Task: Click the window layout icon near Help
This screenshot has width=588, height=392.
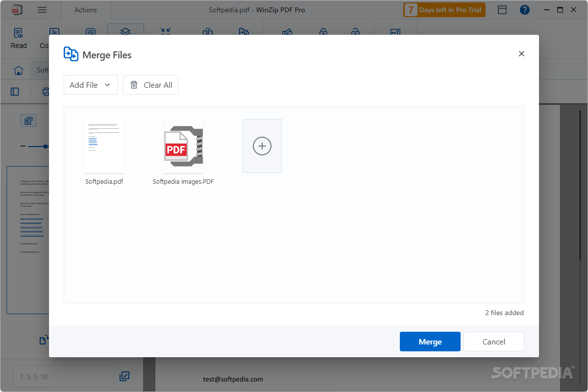Action: coord(502,10)
